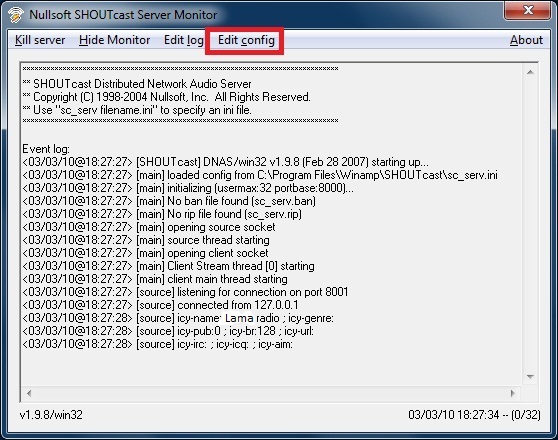Click the window title 'Nullsoft SHOUTcast Server Monitor'
This screenshot has height=440, width=558.
click(123, 15)
